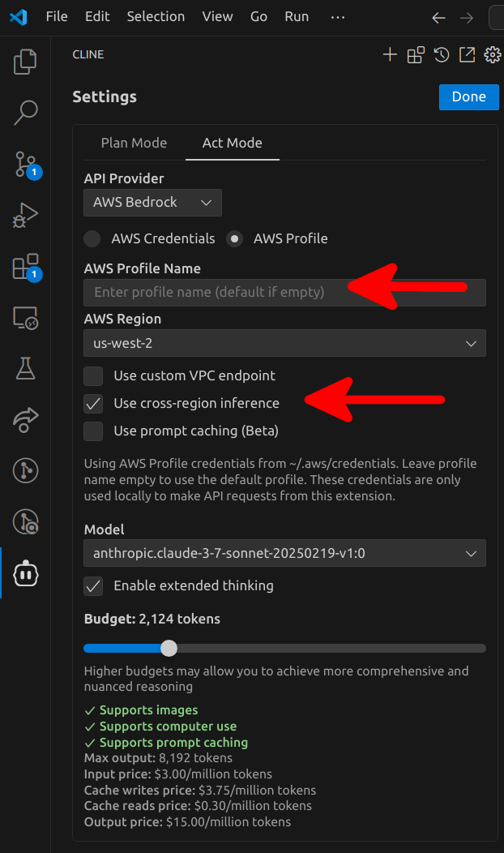The image size is (504, 853).
Task: Open the Git graph circle icon
Action: 25,470
